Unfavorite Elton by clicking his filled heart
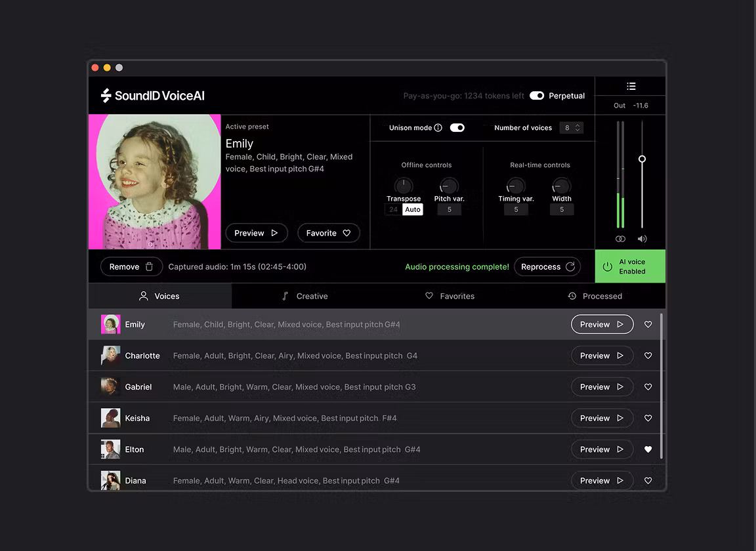Viewport: 756px width, 551px height. [x=648, y=449]
